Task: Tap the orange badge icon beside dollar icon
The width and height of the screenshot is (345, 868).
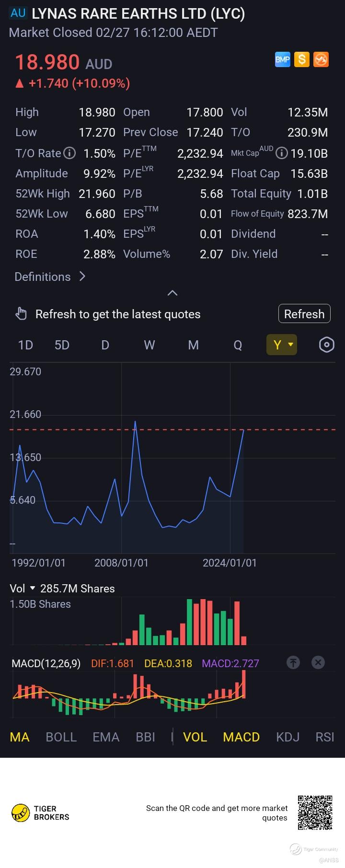Action: pyautogui.click(x=321, y=59)
